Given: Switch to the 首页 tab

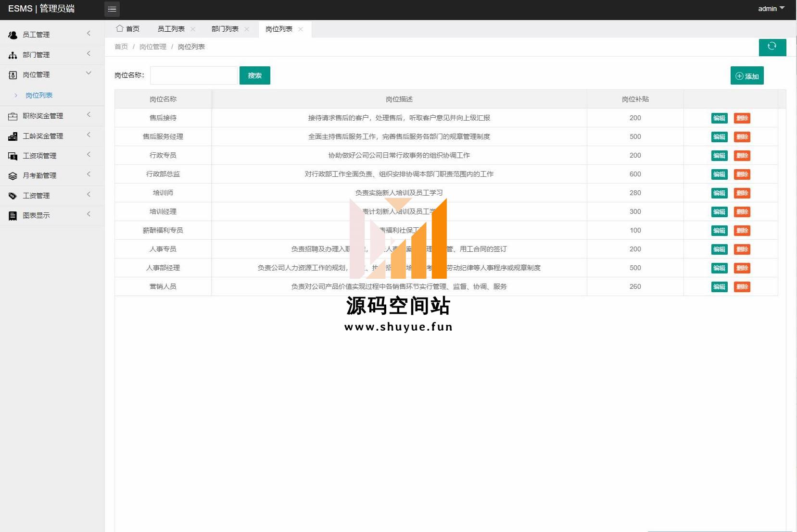Looking at the screenshot, I should coord(128,29).
